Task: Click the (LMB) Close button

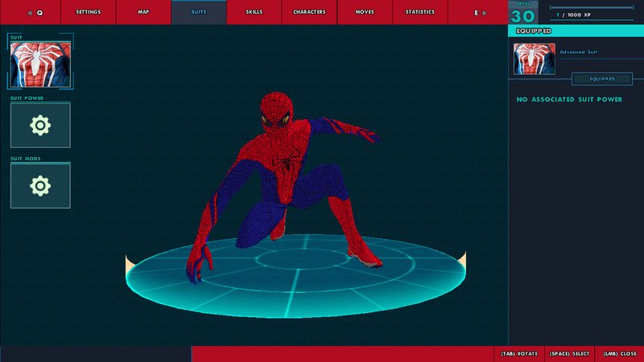Action: (x=620, y=354)
